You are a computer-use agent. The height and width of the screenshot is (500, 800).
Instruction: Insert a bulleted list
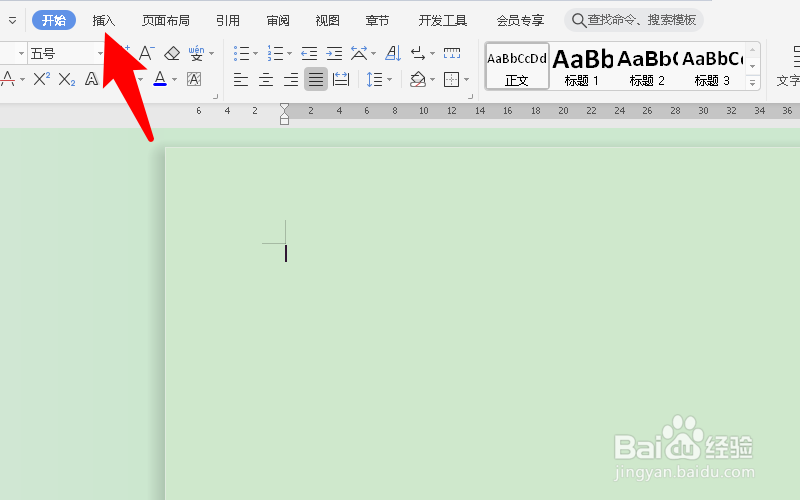[x=241, y=53]
